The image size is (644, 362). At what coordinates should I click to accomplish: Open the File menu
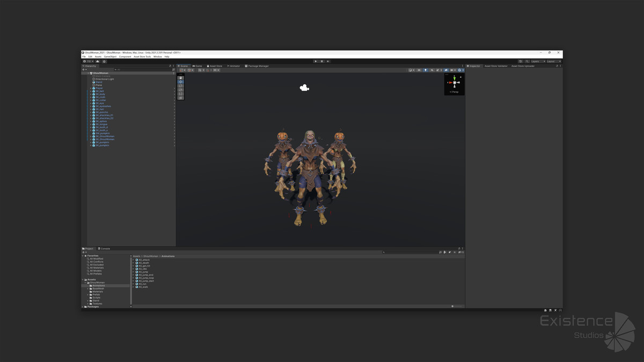tap(84, 56)
